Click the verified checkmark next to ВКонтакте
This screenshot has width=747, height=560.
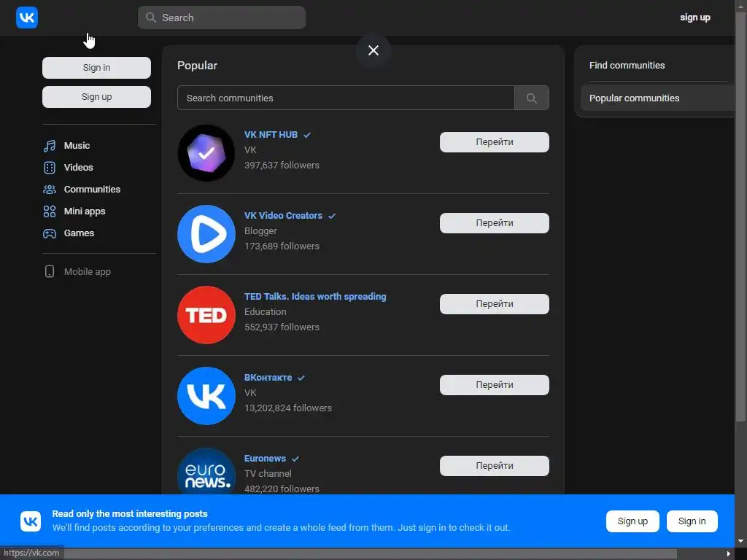(x=301, y=378)
